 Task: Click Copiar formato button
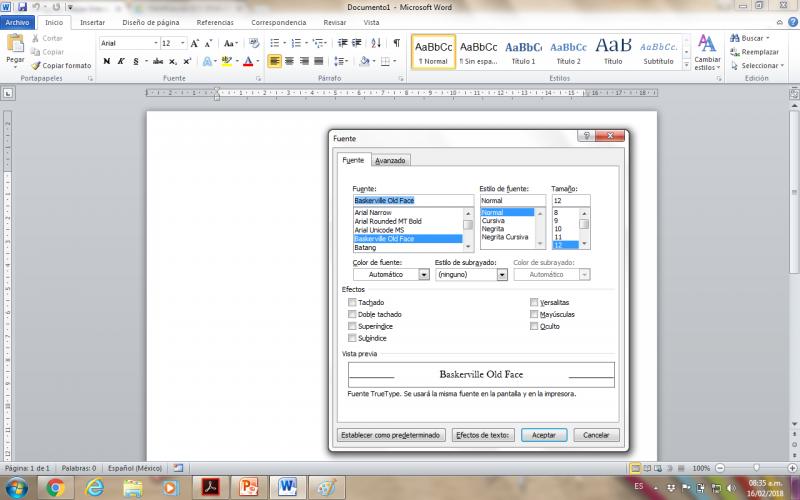pos(61,66)
